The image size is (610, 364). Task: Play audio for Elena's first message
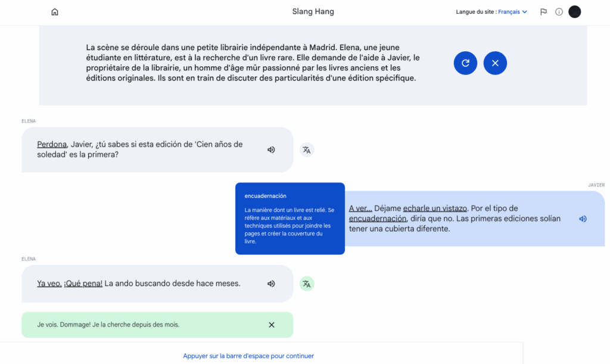(271, 150)
